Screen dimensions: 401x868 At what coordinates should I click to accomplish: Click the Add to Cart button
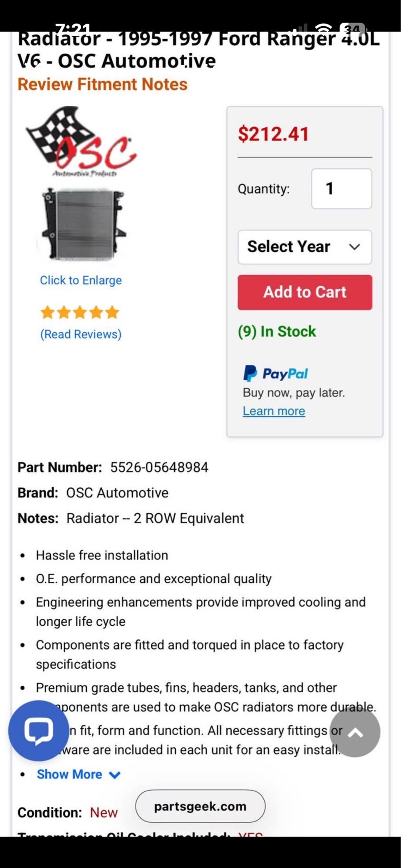pos(305,292)
